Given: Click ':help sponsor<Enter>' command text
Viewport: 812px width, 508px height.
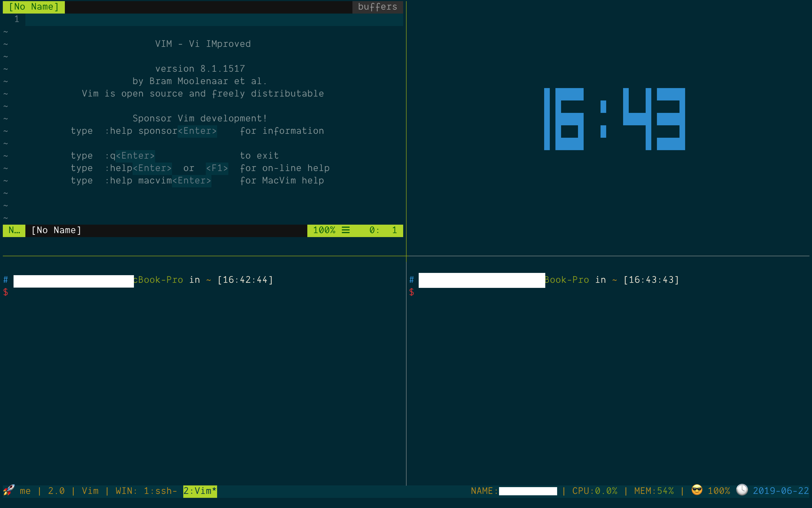Looking at the screenshot, I should point(161,131).
